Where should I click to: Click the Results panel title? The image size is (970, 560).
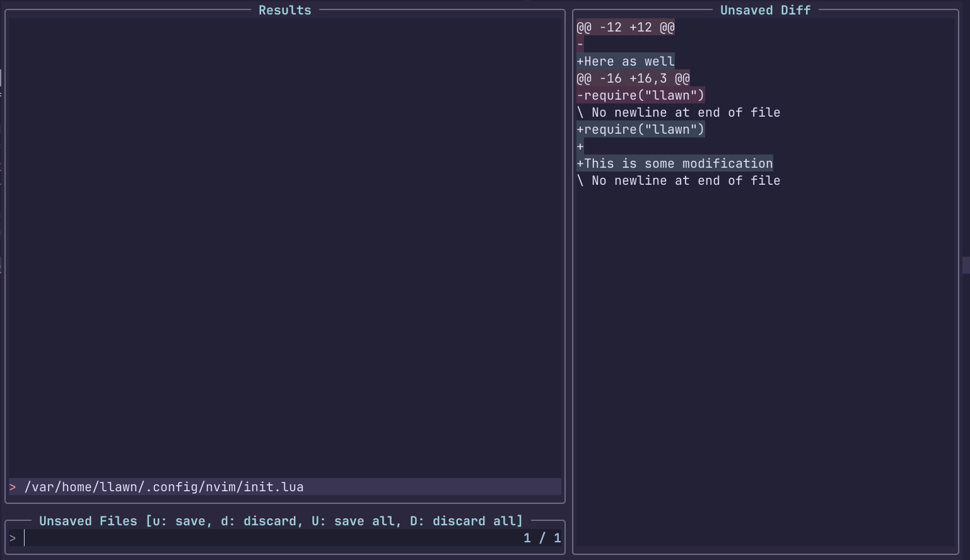[284, 9]
